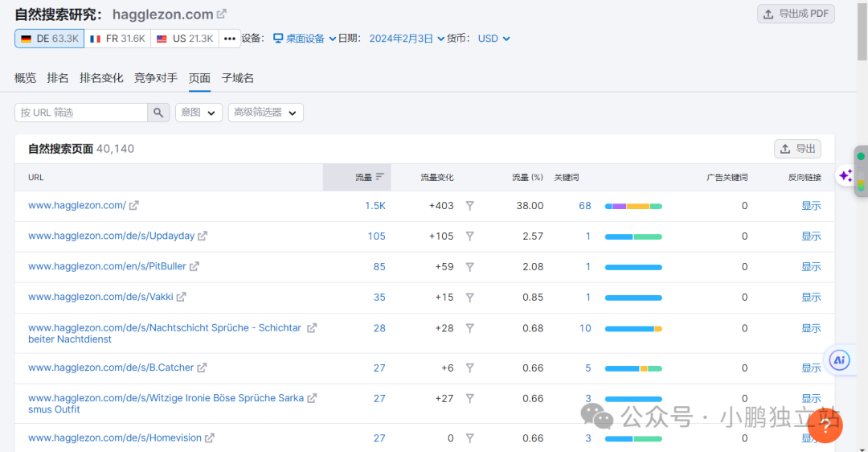Image resolution: width=868 pixels, height=452 pixels.
Task: Open the 桌面设备 device dropdown
Action: [x=305, y=39]
